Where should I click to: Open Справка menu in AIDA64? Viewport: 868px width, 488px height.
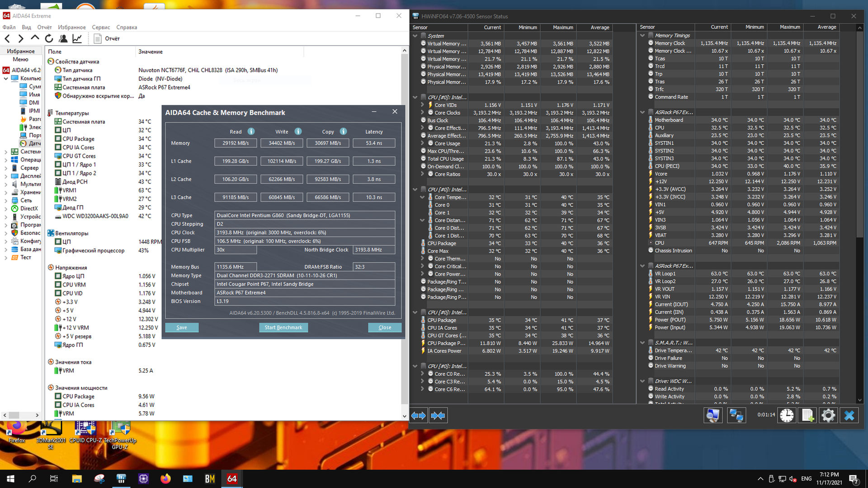tap(127, 27)
